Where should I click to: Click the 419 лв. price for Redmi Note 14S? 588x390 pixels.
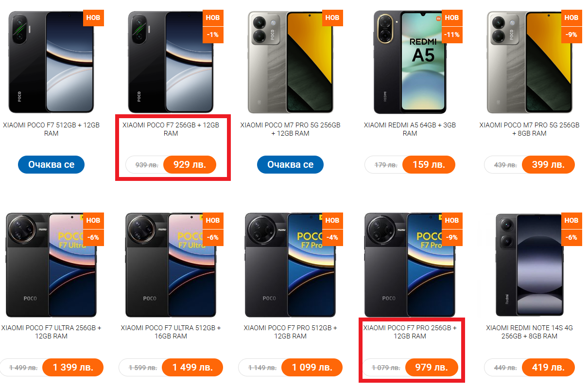548,367
